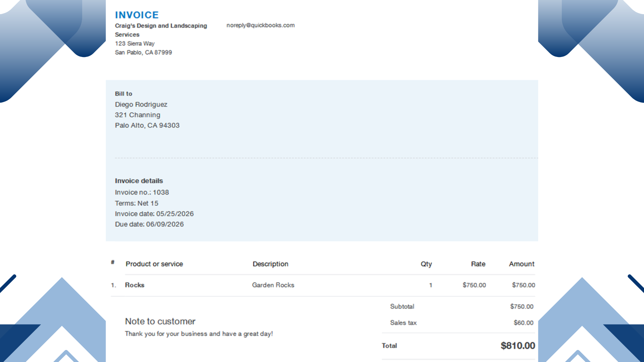This screenshot has height=362, width=644.
Task: Click the Qty column header
Action: (x=426, y=264)
